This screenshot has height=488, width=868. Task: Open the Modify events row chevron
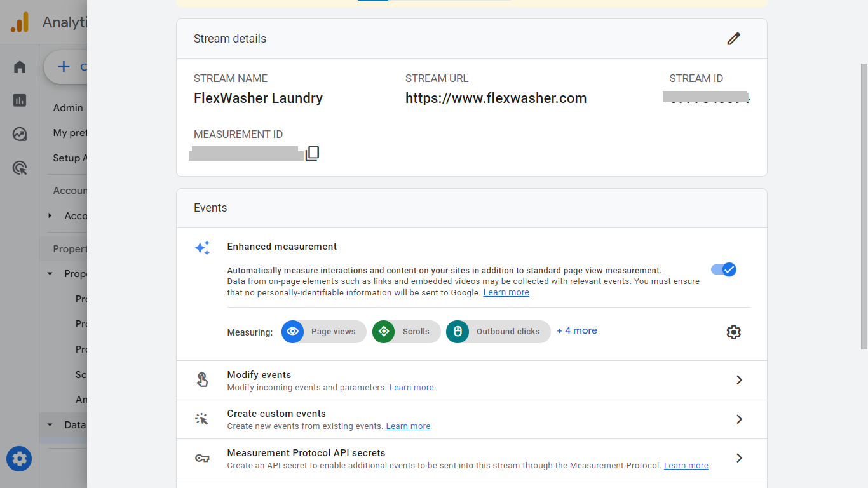click(x=739, y=380)
